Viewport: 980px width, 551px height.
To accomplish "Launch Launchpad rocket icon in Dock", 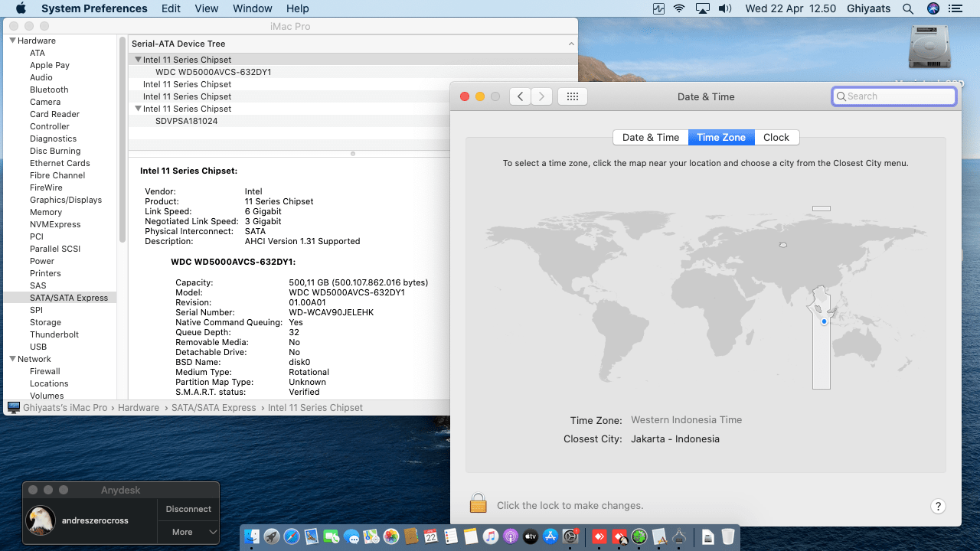I will tap(272, 537).
